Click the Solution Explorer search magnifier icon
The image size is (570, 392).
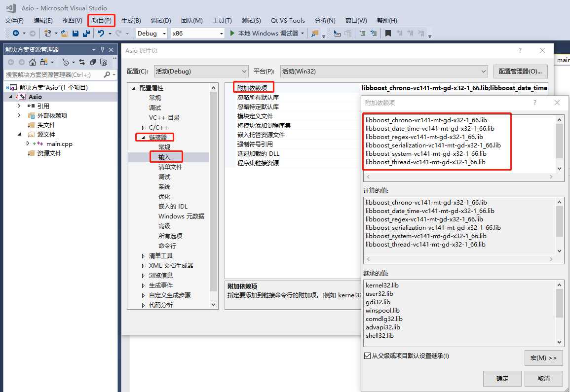click(107, 74)
